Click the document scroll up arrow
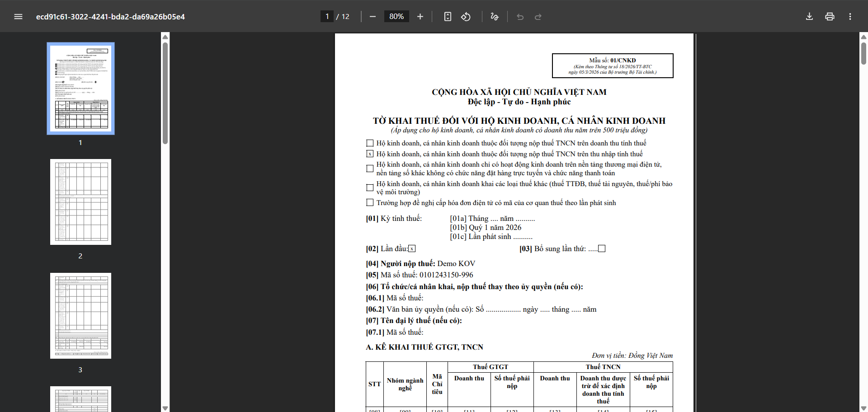The width and height of the screenshot is (868, 412). pyautogui.click(x=863, y=37)
